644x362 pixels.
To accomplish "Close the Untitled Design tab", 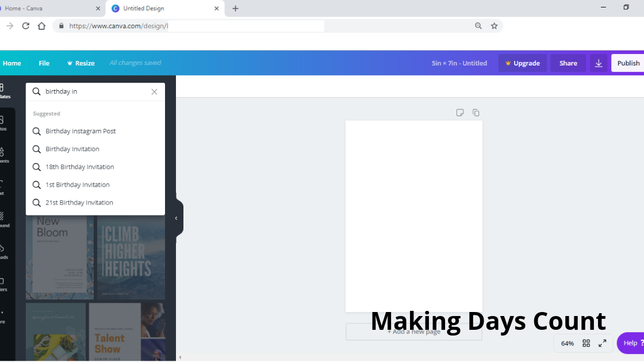I will pos(216,8).
